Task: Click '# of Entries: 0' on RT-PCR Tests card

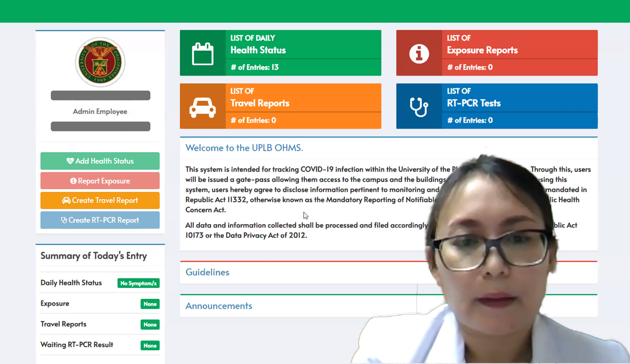Action: pyautogui.click(x=470, y=120)
